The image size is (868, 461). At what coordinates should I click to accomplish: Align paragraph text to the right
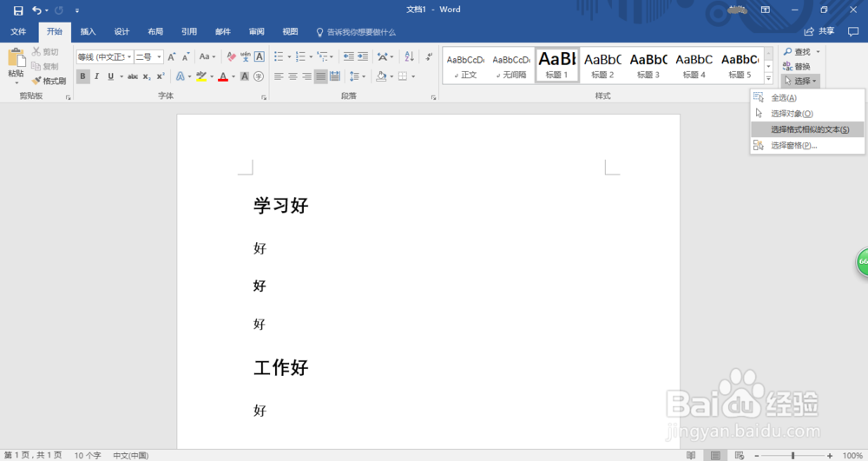306,76
